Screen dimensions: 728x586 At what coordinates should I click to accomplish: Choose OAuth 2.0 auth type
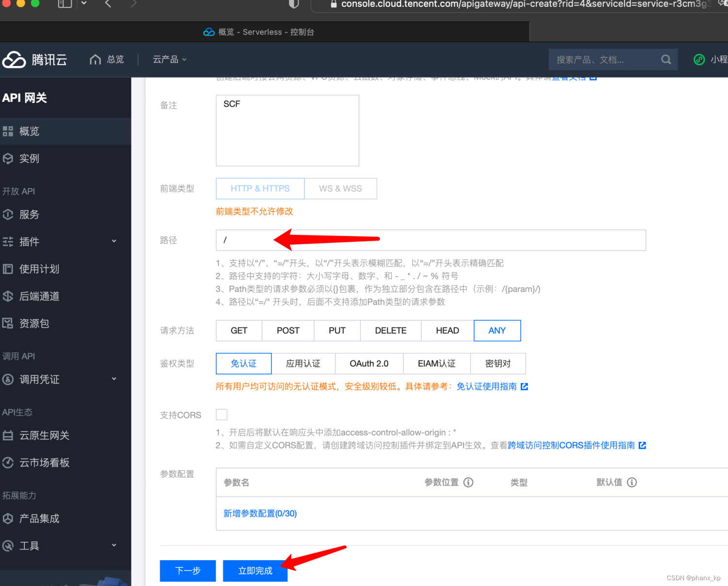pos(369,364)
